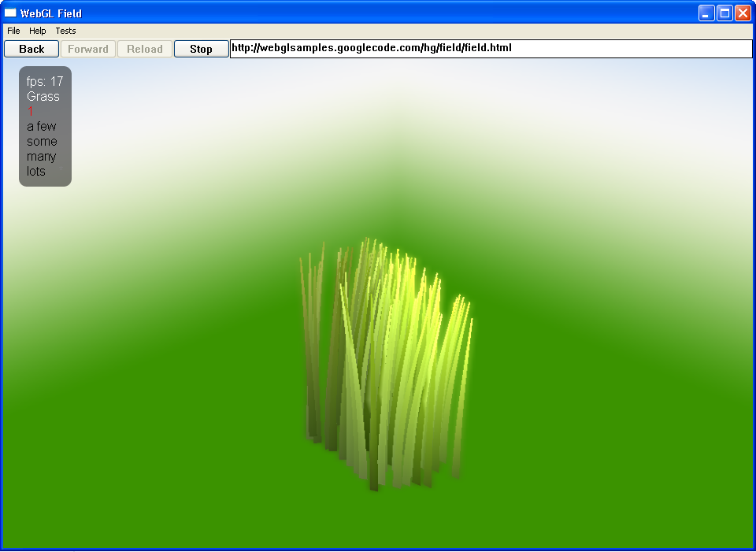Set grass amount to 'many'
Image resolution: width=756 pixels, height=552 pixels.
coord(42,157)
